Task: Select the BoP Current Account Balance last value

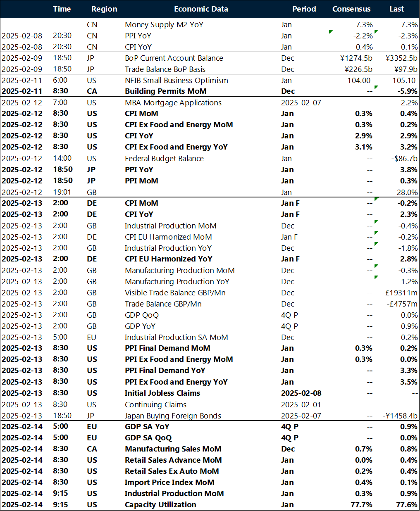Action: [x=401, y=58]
